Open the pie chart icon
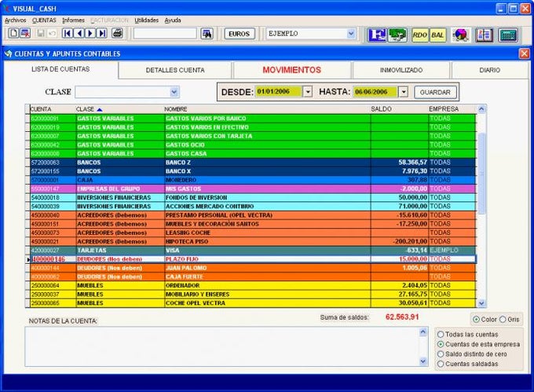 [460, 35]
